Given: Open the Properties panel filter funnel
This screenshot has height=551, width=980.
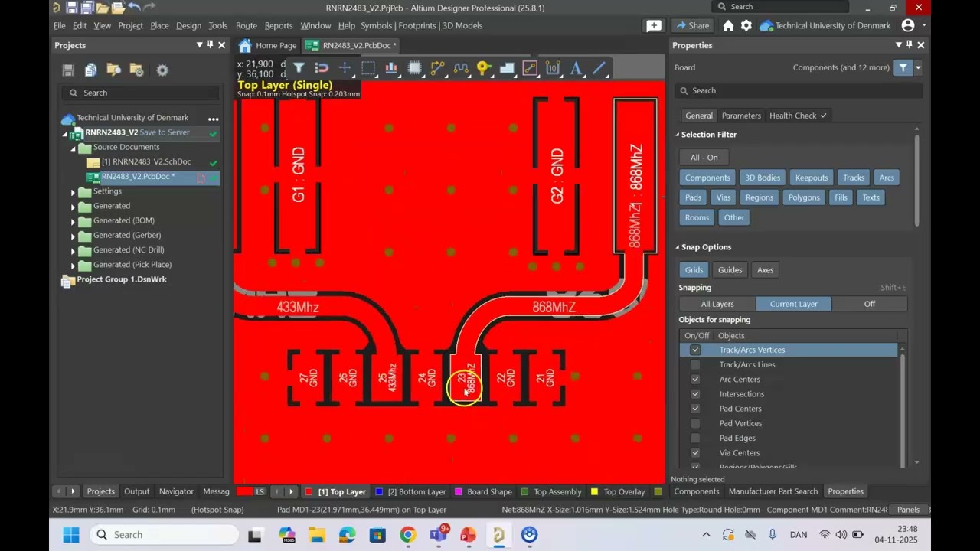Looking at the screenshot, I should (903, 67).
